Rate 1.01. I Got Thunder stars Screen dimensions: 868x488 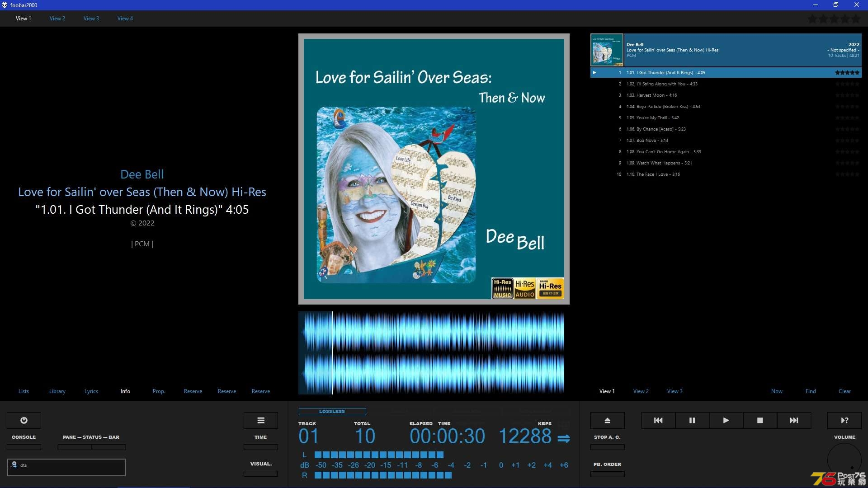[847, 72]
